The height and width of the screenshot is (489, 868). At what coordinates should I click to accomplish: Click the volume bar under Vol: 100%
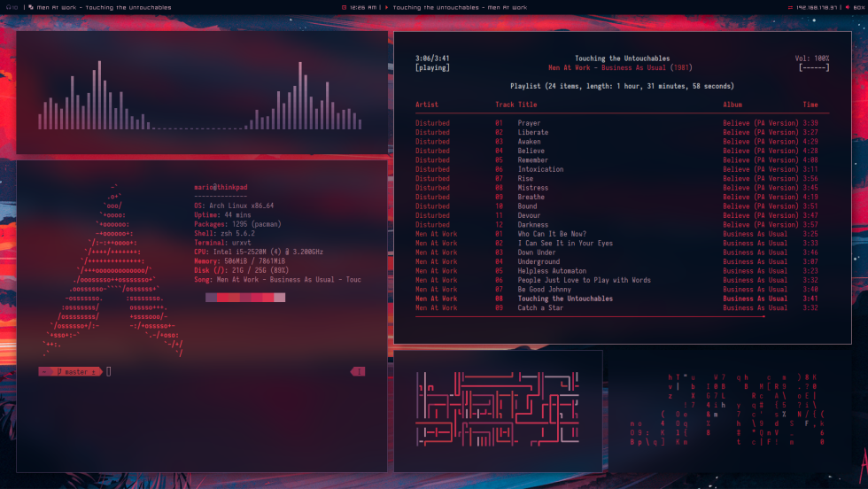tap(813, 67)
